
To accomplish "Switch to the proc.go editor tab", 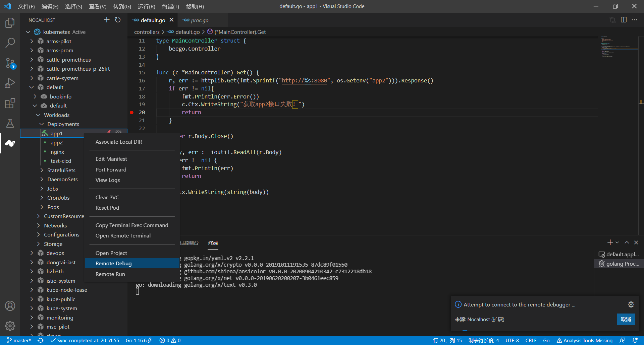I will click(202, 20).
